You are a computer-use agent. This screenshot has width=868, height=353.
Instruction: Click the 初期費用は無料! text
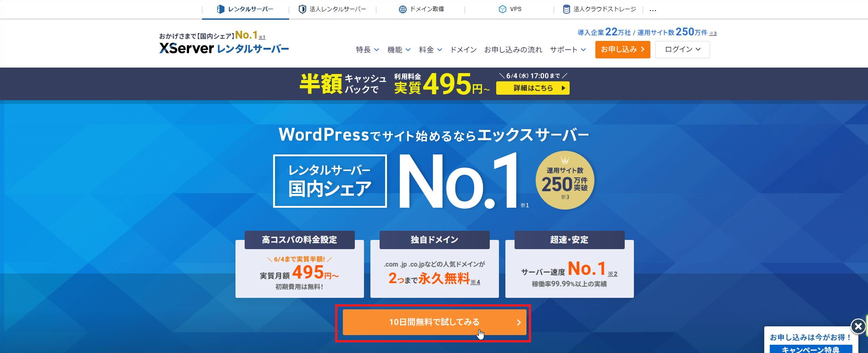click(x=299, y=287)
